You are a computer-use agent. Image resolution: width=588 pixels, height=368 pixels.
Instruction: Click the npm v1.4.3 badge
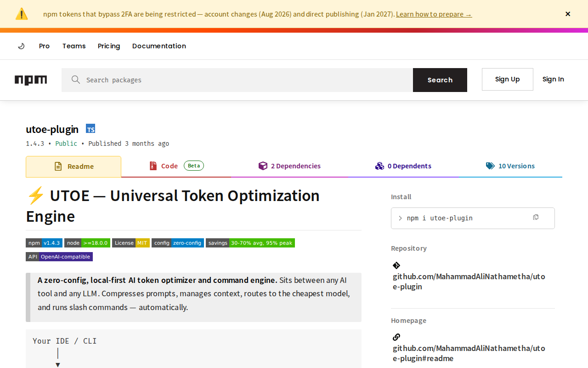(44, 243)
